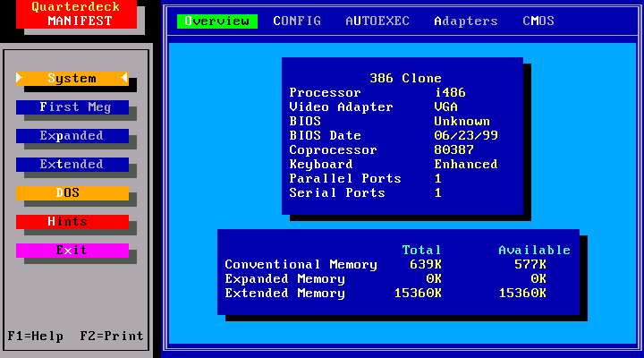Open the AUTOEXEC tab
This screenshot has width=644, height=358.
pos(377,21)
